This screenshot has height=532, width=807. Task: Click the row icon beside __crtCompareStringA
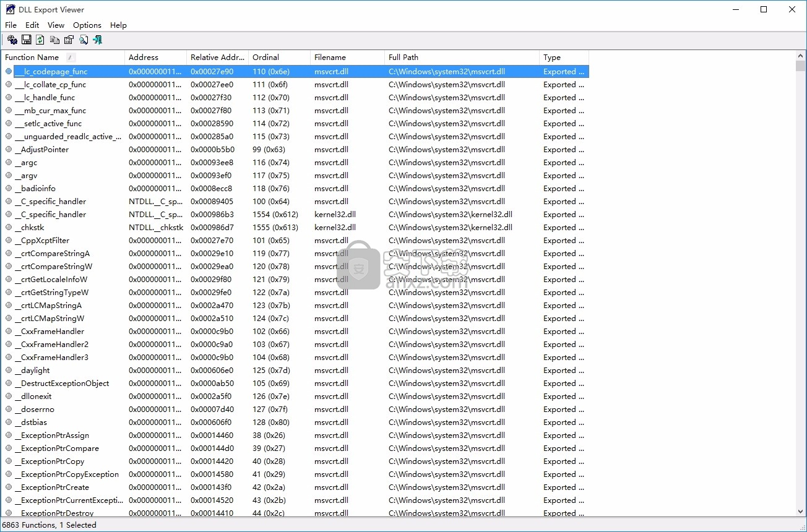[x=9, y=254]
